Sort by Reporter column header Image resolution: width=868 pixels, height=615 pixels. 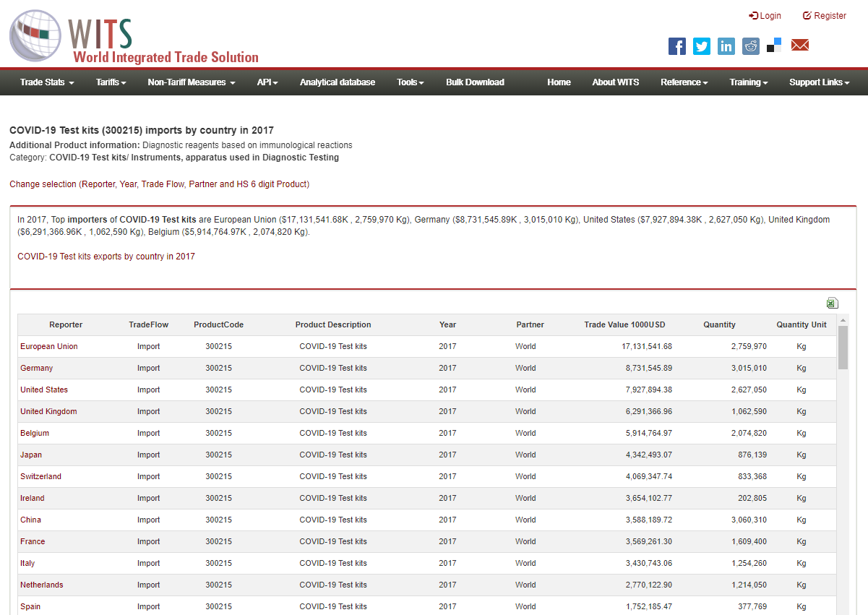pos(66,324)
